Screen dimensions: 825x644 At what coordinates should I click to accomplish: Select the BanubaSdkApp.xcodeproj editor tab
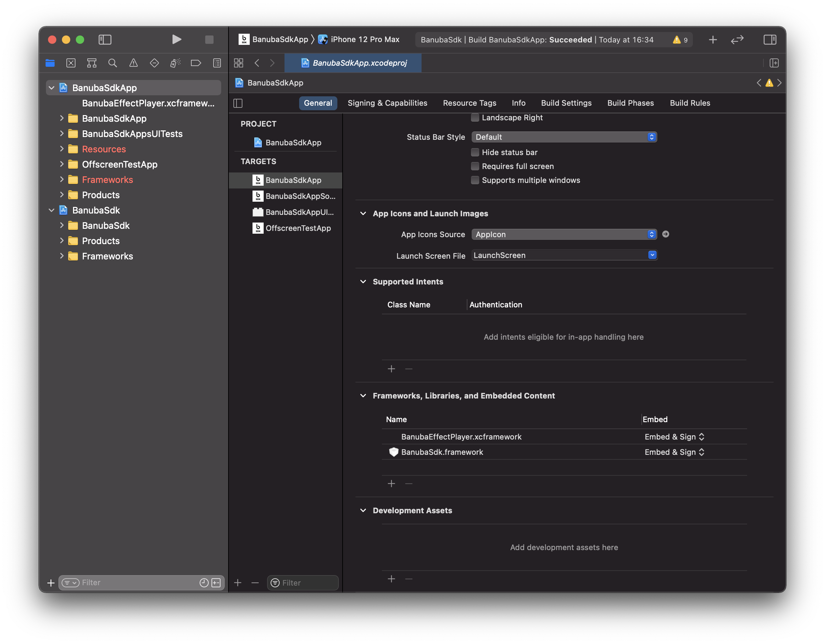353,63
